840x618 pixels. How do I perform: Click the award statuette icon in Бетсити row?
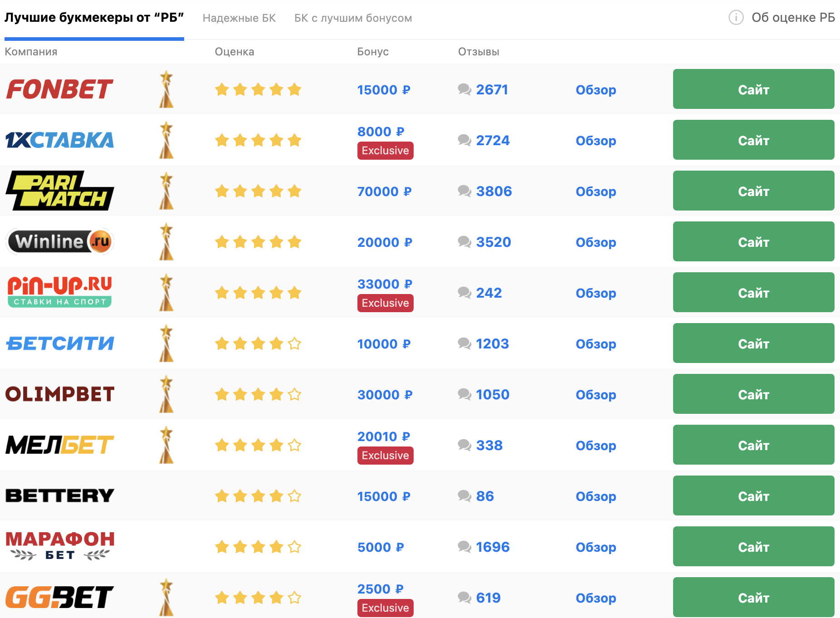point(166,343)
